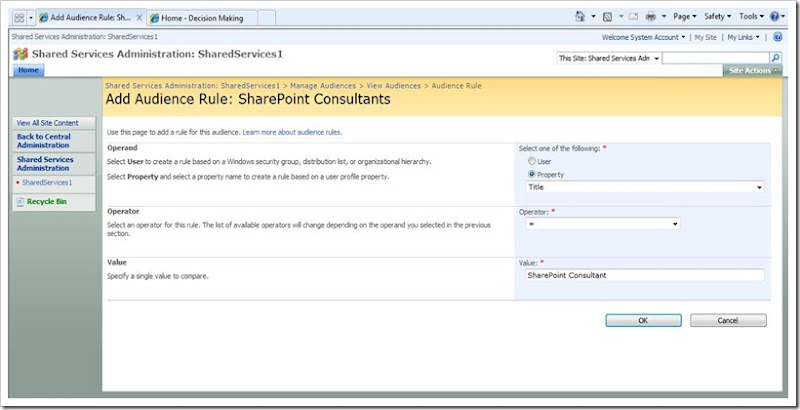
Task: Open Shared Services Administration sidebar link
Action: [45, 164]
